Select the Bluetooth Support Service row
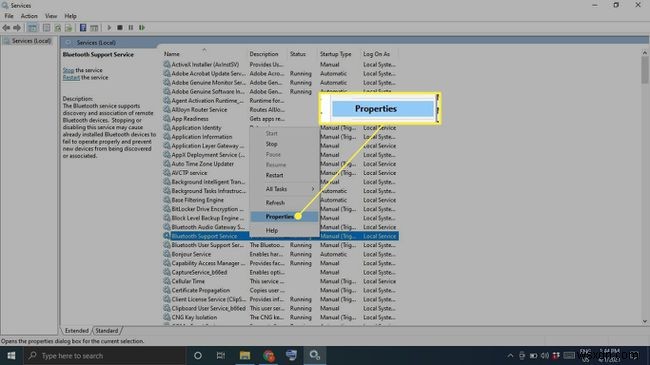The height and width of the screenshot is (365, 650). 281,236
